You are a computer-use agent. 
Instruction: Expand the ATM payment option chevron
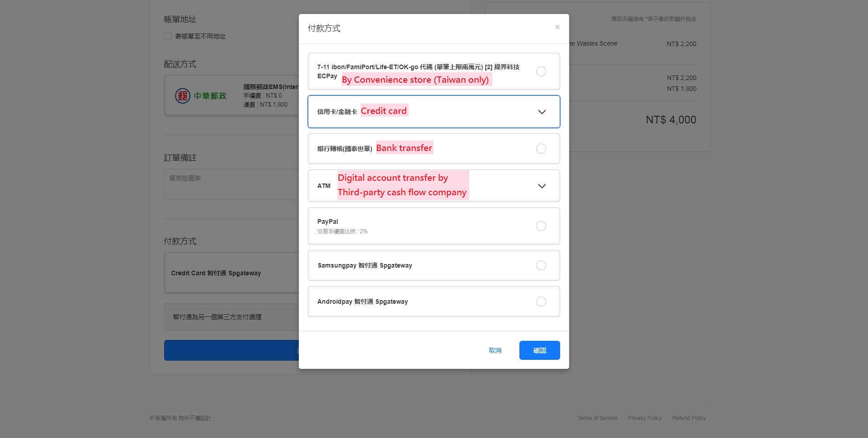(542, 186)
